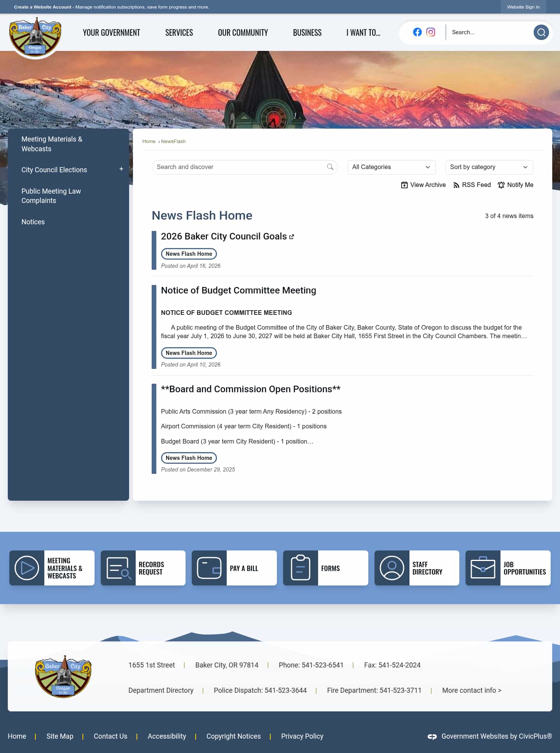
Task: Click the Records Request search-document icon
Action: [118, 568]
